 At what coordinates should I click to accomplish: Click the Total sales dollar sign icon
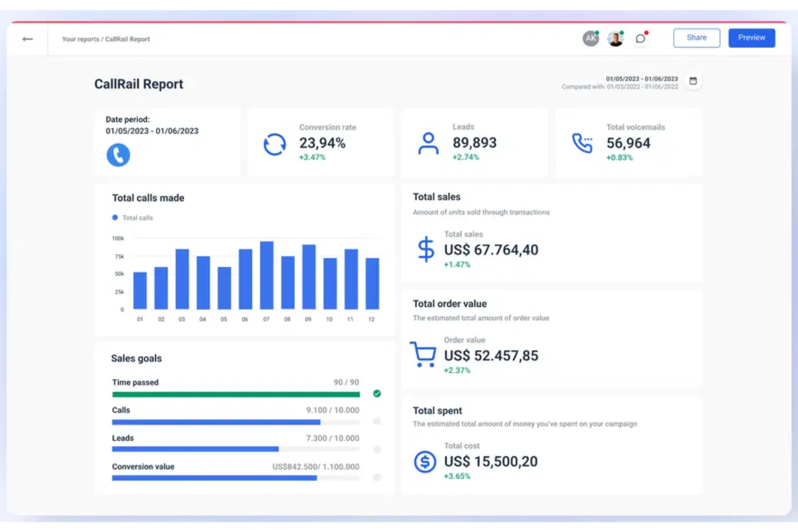point(426,249)
